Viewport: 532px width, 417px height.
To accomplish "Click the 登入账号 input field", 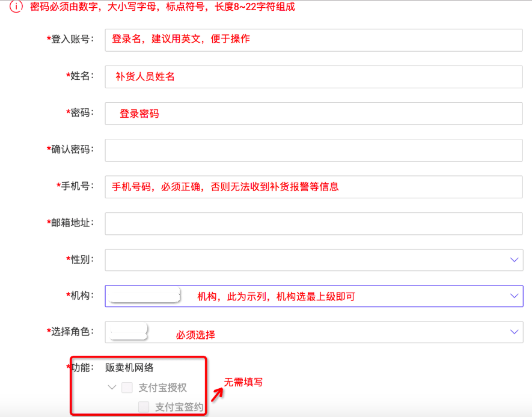I will [314, 40].
